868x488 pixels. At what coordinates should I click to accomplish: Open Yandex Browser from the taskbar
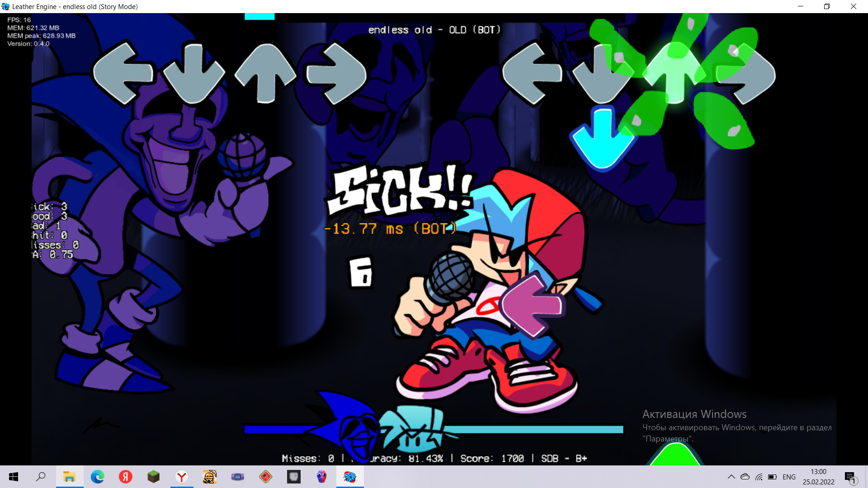coord(182,477)
